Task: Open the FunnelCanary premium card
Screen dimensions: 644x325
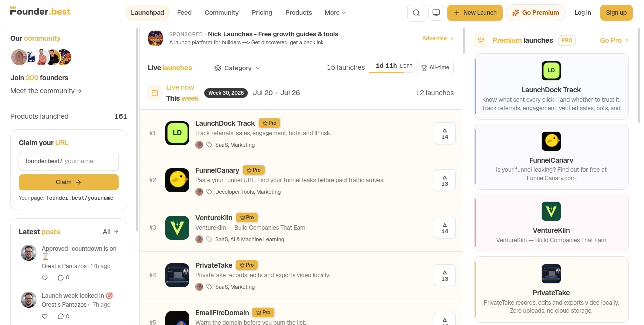Action: click(x=551, y=157)
